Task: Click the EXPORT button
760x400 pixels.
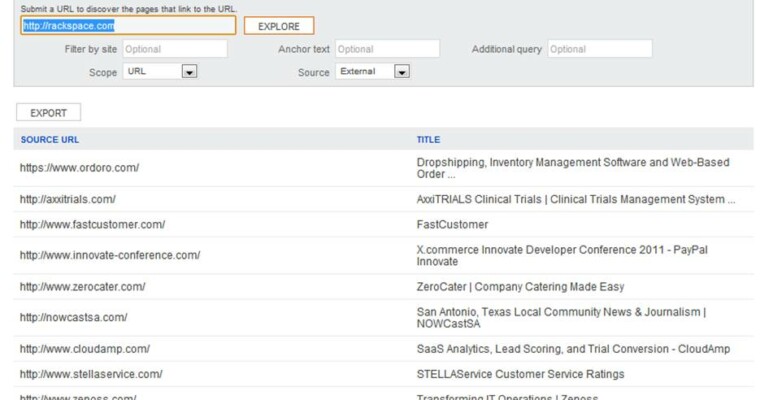Action: 48,113
